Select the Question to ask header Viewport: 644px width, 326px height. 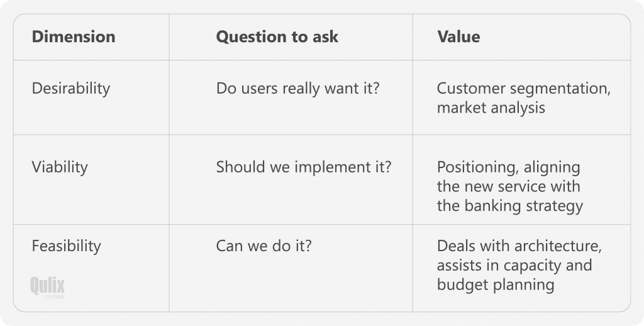coord(277,37)
